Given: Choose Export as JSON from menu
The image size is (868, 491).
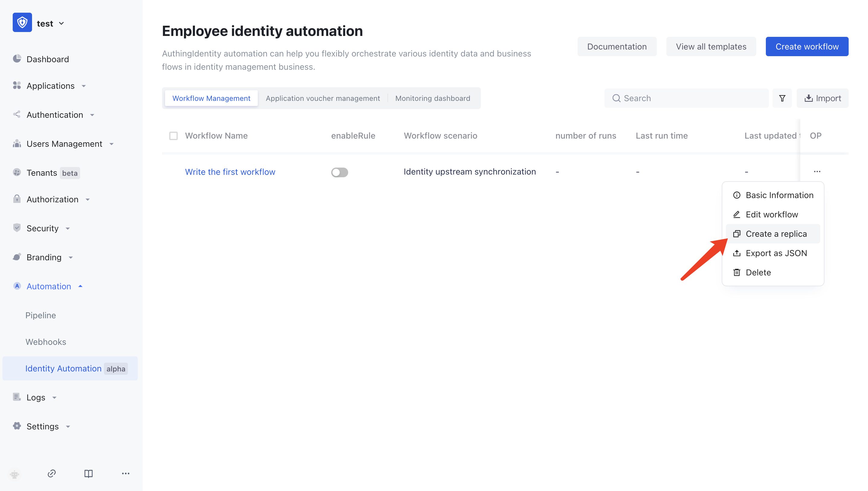Looking at the screenshot, I should [776, 253].
